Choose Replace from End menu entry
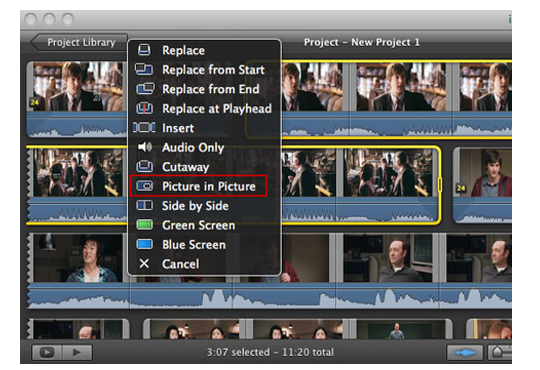540x370 pixels. point(205,89)
